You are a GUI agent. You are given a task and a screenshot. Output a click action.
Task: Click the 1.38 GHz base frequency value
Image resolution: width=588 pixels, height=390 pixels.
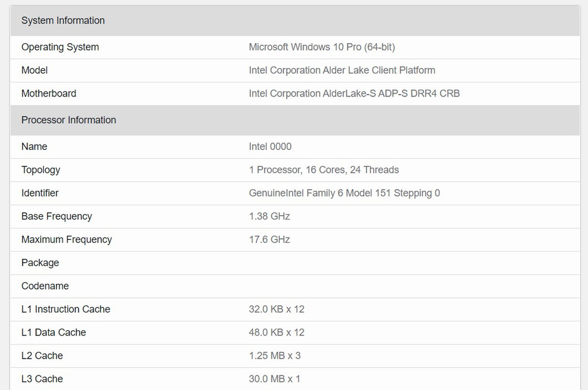(269, 216)
